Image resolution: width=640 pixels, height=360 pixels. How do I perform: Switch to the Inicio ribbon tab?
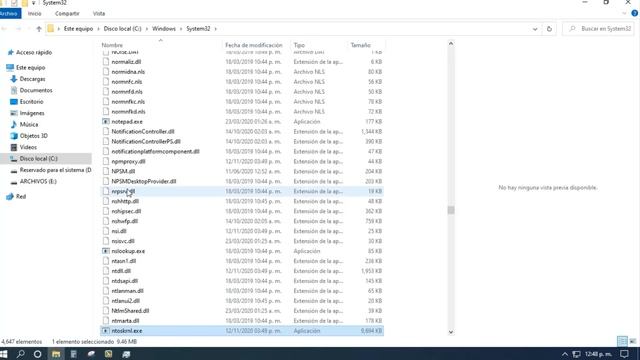click(x=35, y=13)
